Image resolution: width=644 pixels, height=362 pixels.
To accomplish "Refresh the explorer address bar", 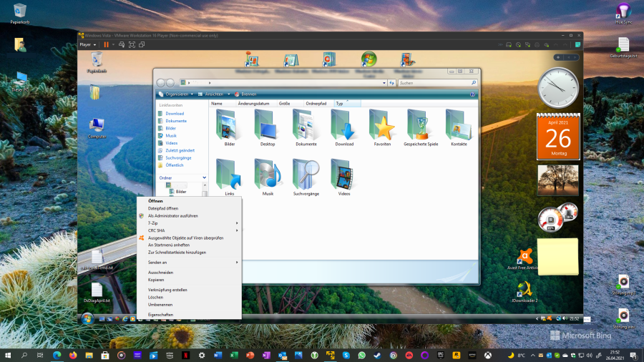I will pyautogui.click(x=392, y=83).
